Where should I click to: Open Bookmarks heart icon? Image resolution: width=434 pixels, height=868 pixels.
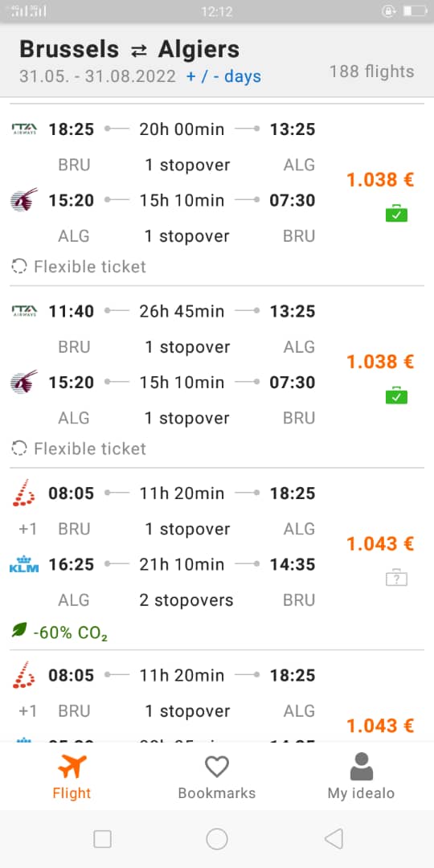(216, 768)
